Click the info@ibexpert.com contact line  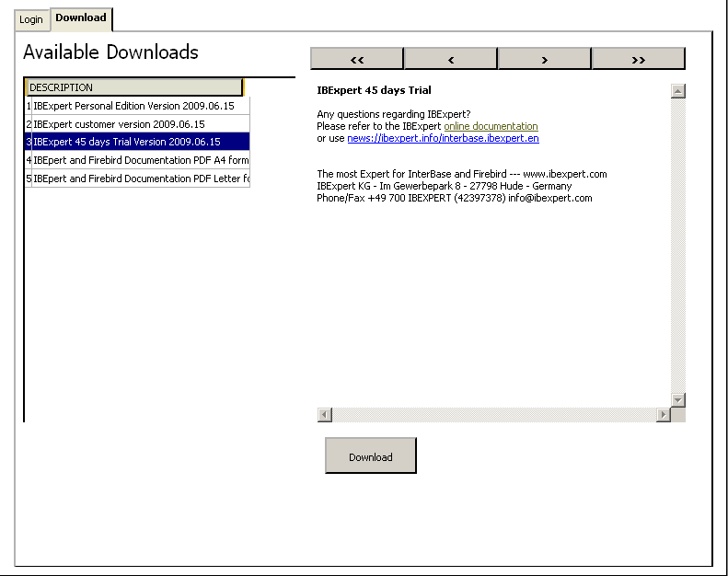coord(455,198)
